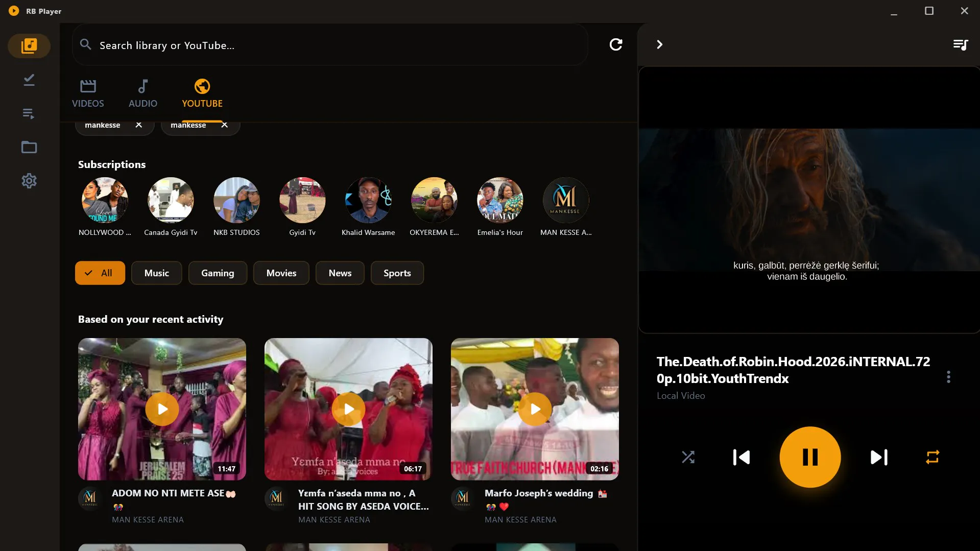
Task: Refresh the YouTube feed
Action: coord(616,44)
